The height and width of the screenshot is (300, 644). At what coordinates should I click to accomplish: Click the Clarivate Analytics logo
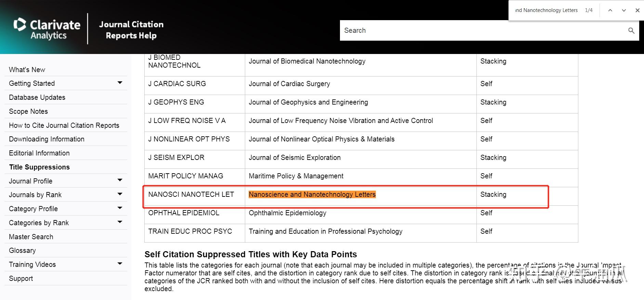click(47, 29)
